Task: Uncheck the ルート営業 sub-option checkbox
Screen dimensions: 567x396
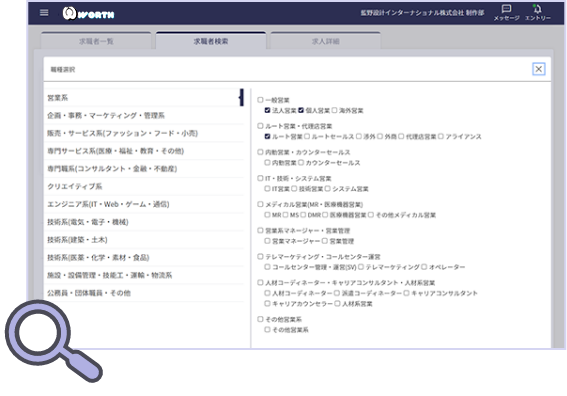Action: point(267,136)
